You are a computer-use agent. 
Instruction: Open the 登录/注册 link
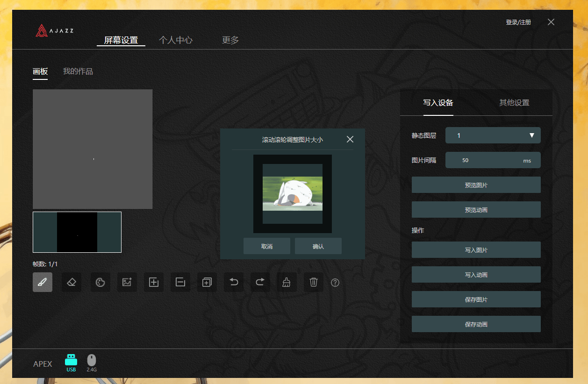click(x=518, y=22)
